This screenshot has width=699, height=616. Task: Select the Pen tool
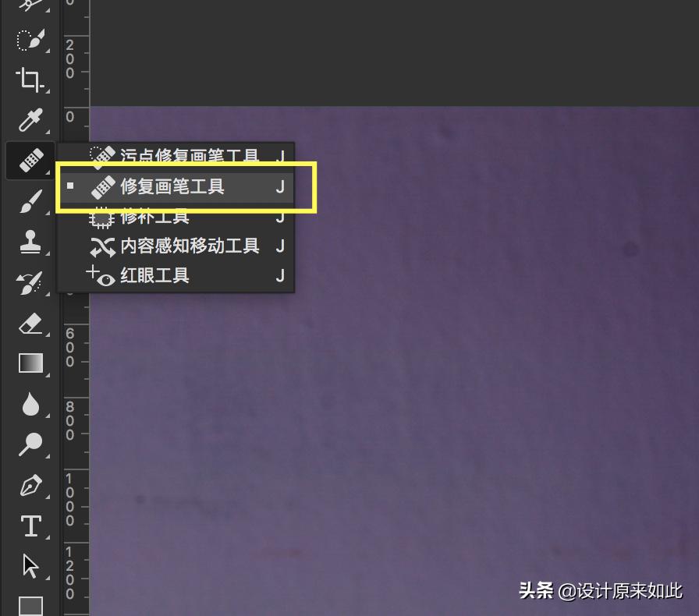(30, 485)
